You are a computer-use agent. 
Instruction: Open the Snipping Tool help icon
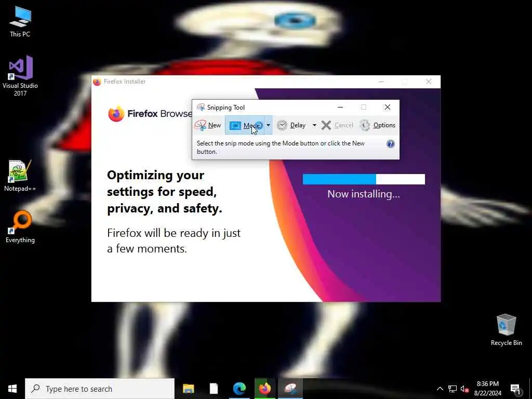[391, 144]
